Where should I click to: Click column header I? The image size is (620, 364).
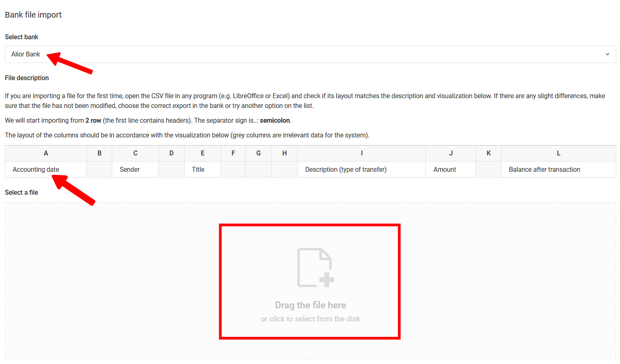(x=362, y=153)
